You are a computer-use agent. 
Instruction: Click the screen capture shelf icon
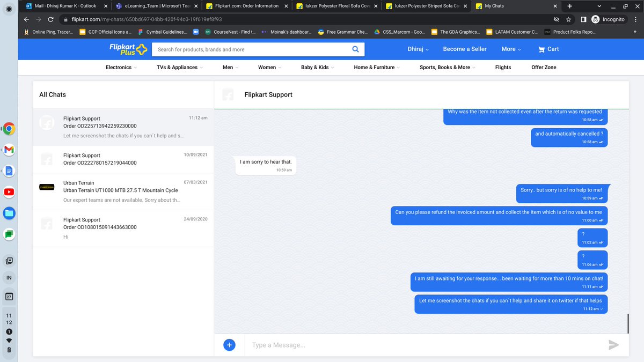tap(9, 261)
